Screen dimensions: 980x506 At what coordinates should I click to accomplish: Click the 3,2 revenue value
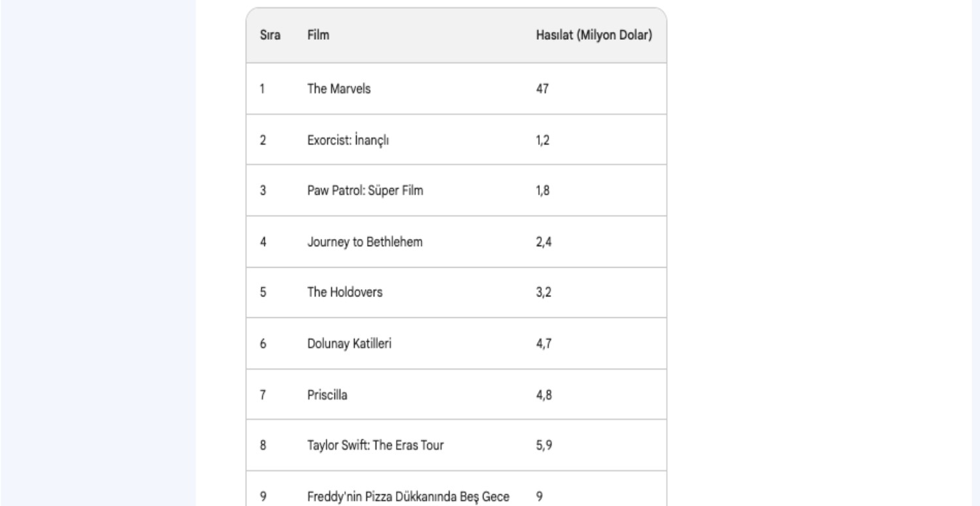(542, 293)
